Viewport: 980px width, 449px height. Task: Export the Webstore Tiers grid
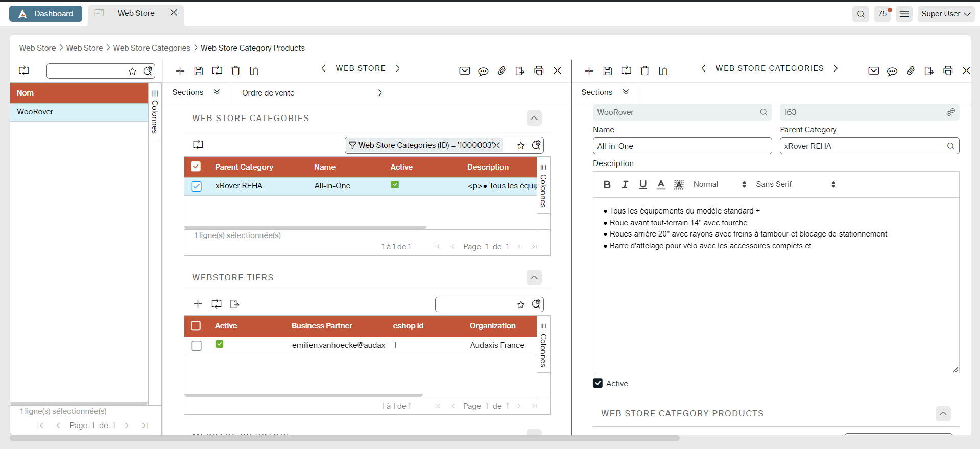click(x=235, y=304)
